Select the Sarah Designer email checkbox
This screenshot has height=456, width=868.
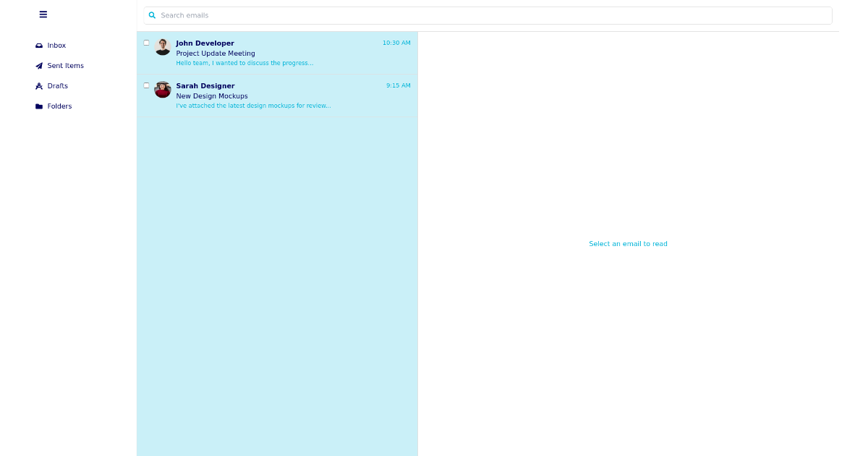[x=146, y=85]
